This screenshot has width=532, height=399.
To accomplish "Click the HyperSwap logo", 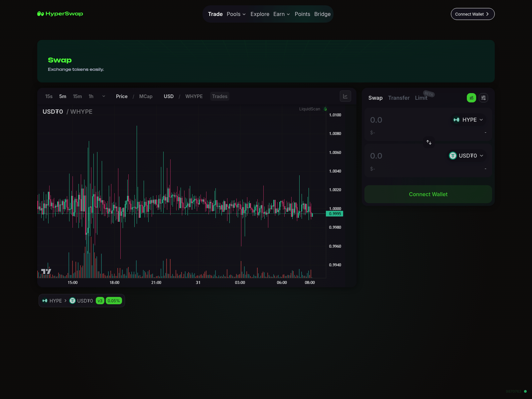I will coord(60,14).
